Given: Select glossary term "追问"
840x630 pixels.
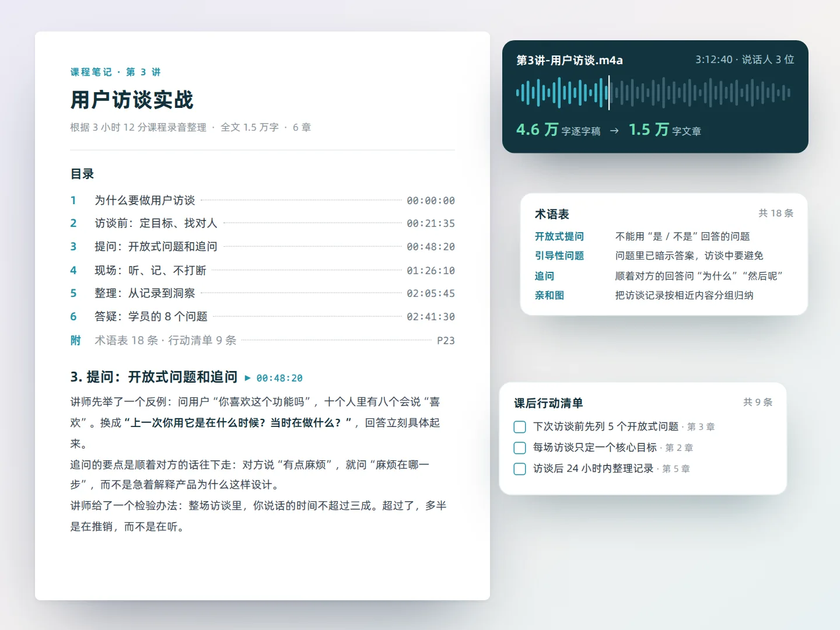Looking at the screenshot, I should click(544, 276).
